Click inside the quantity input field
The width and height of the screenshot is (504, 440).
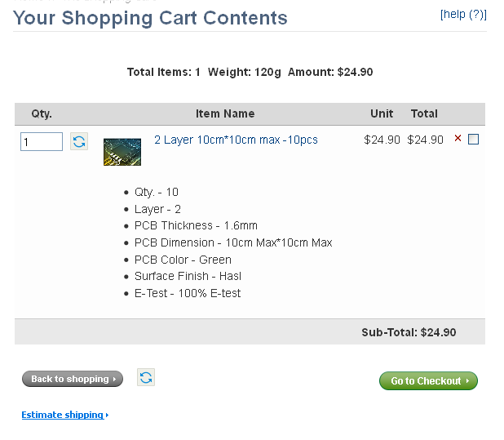pos(42,141)
